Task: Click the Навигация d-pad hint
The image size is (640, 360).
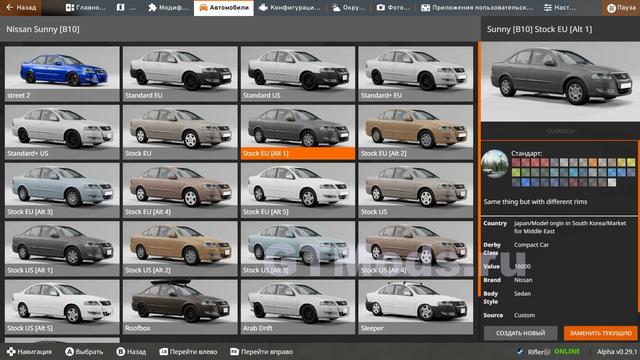Action: tap(29, 351)
